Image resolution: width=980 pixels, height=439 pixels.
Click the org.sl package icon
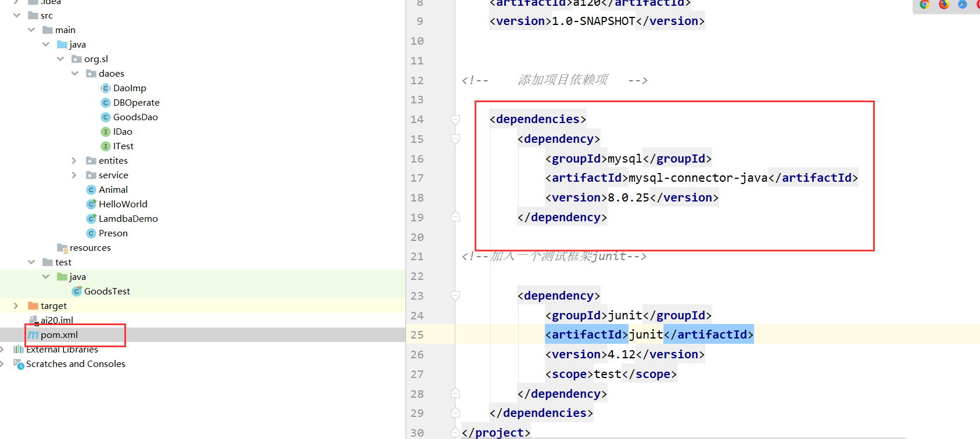click(x=77, y=59)
